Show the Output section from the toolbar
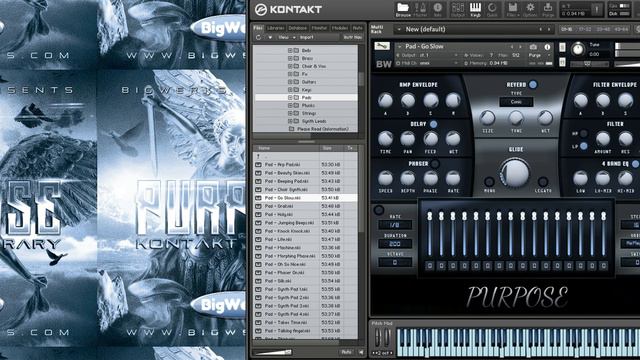 458,10
